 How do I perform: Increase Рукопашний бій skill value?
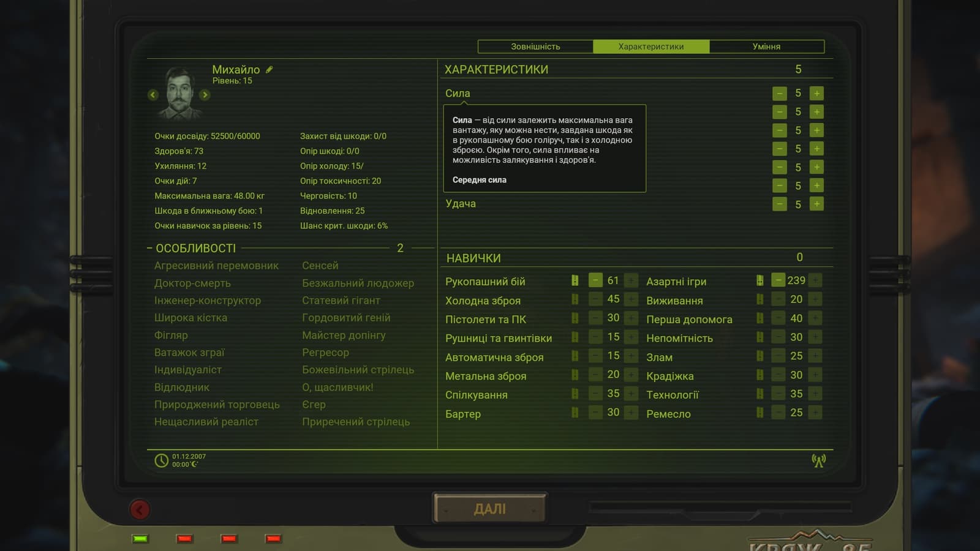[631, 280]
